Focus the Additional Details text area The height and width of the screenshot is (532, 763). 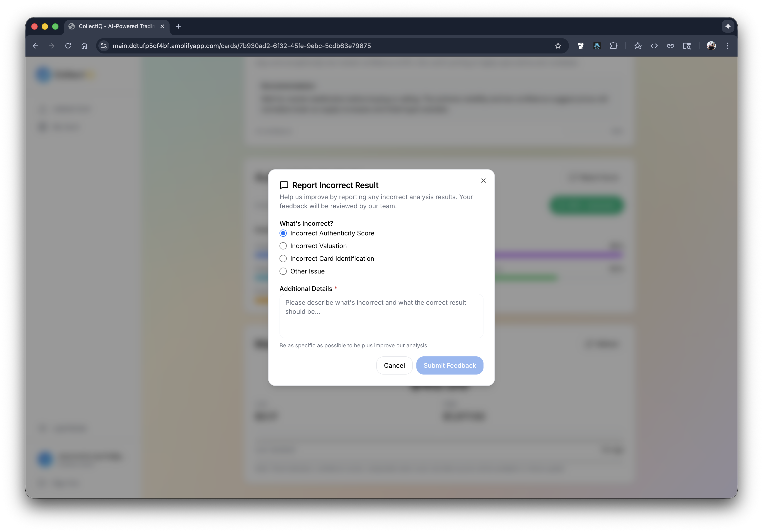tap(381, 316)
